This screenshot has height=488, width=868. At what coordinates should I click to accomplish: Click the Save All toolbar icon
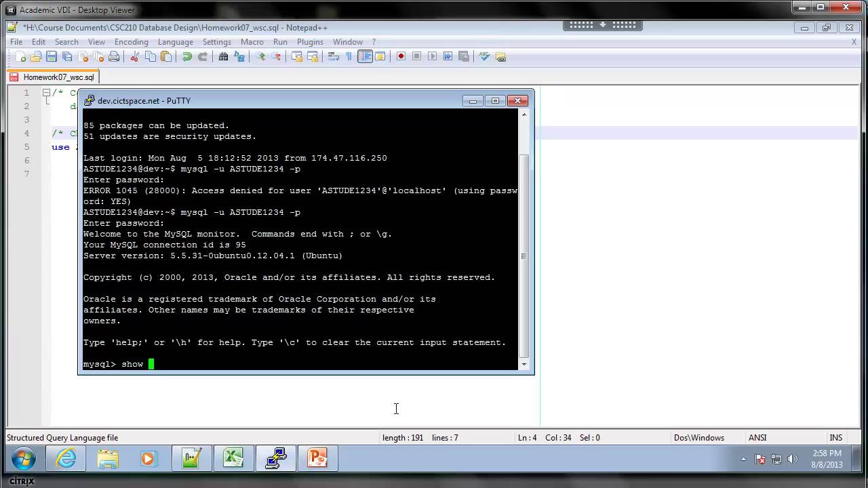pos(67,57)
